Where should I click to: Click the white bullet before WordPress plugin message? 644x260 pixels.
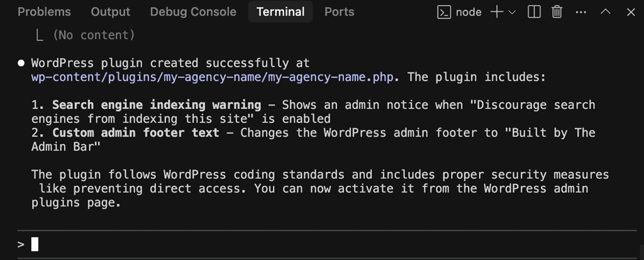coord(21,64)
